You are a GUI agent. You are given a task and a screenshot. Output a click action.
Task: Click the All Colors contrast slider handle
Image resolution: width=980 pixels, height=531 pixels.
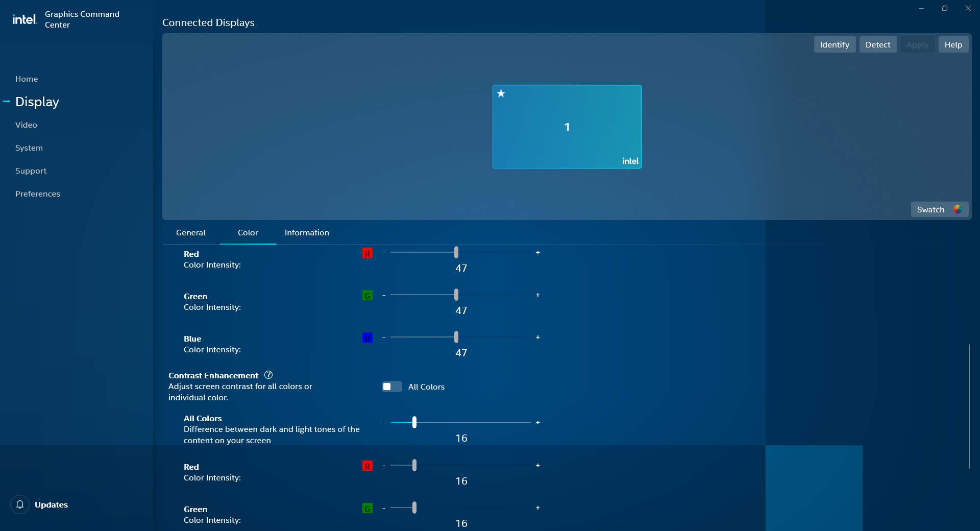click(414, 422)
